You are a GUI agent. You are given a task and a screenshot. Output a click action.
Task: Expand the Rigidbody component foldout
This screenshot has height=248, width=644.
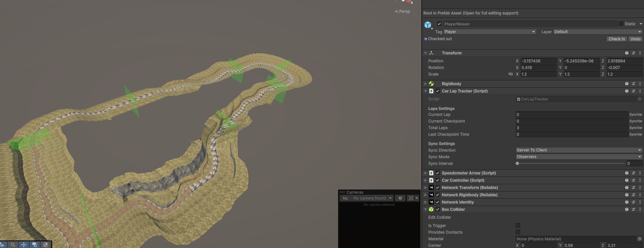[x=426, y=84]
